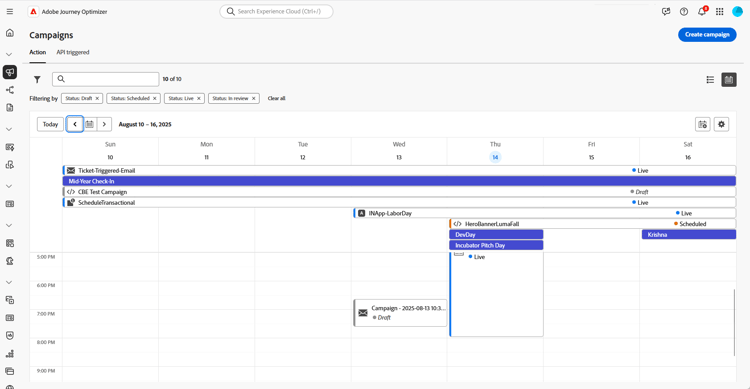Remove the Status: Draft filter chip
This screenshot has height=389, width=750.
pyautogui.click(x=97, y=99)
